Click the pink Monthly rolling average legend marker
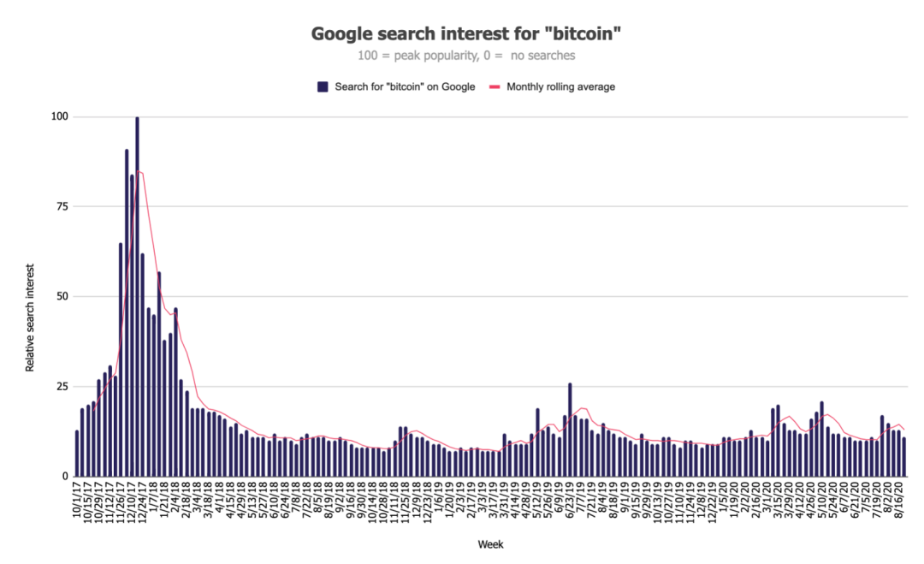 click(x=495, y=86)
